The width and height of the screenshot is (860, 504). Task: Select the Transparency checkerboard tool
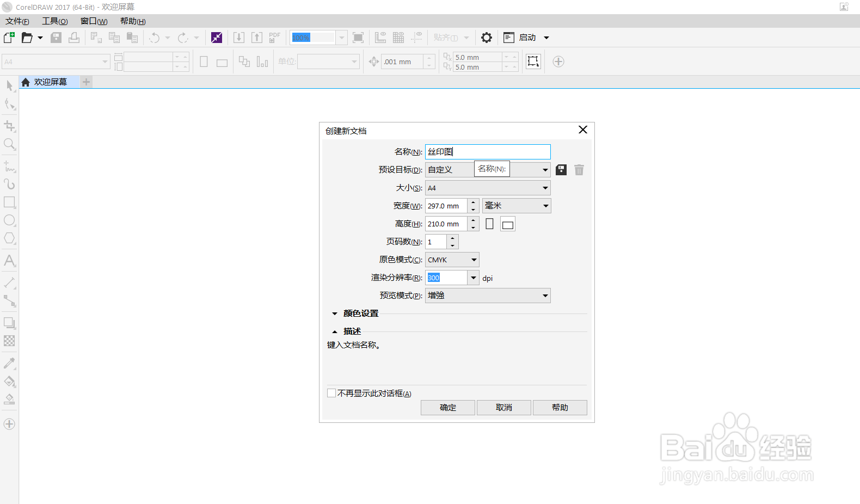[x=9, y=341]
